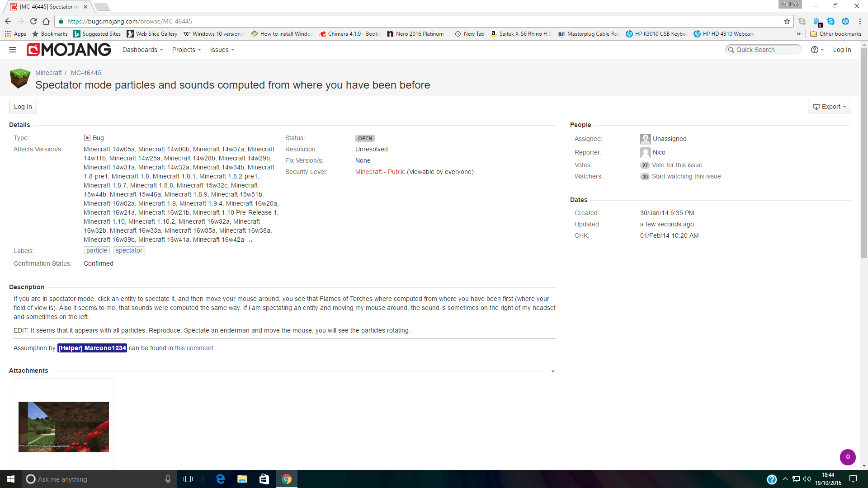Click the Start watching this issue link
Image resolution: width=868 pixels, height=488 pixels.
pos(686,176)
